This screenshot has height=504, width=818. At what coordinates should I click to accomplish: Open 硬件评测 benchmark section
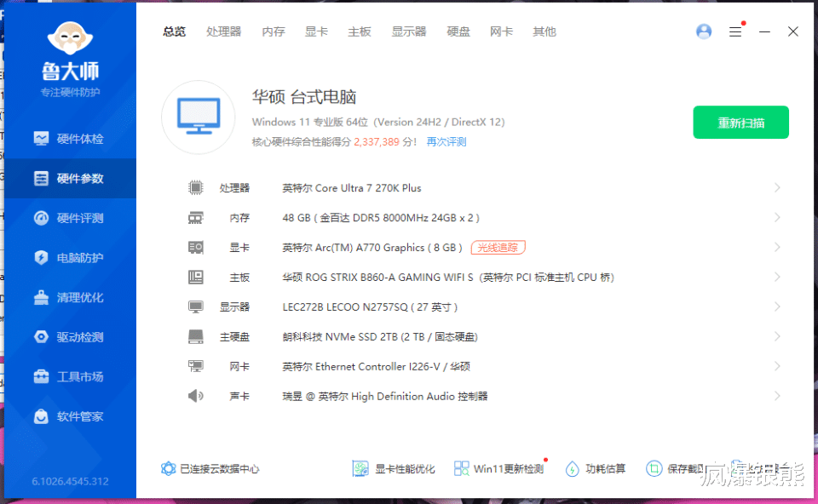pos(69,218)
